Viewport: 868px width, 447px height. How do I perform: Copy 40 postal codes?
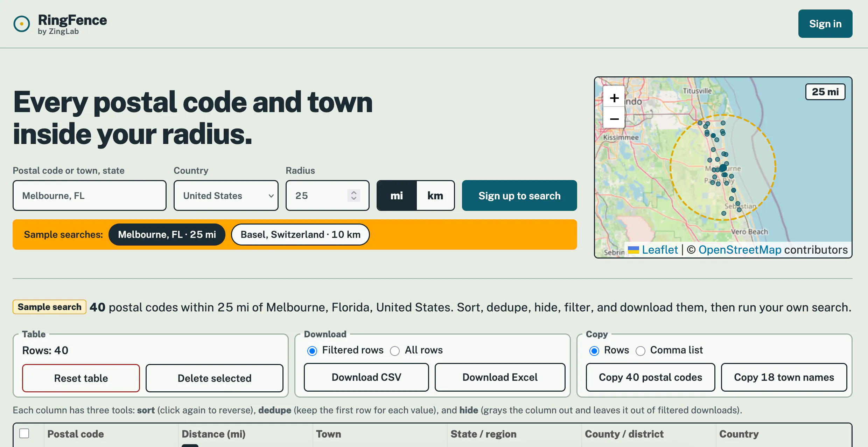tap(650, 377)
